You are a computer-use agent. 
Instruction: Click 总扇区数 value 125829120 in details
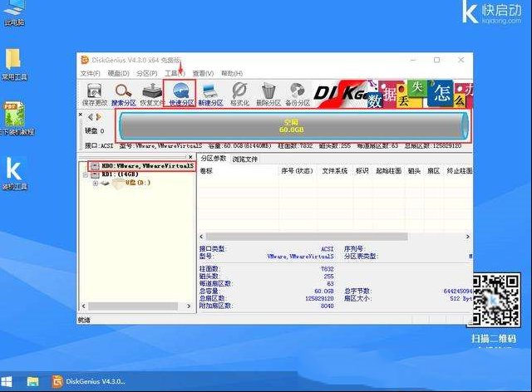(319, 298)
